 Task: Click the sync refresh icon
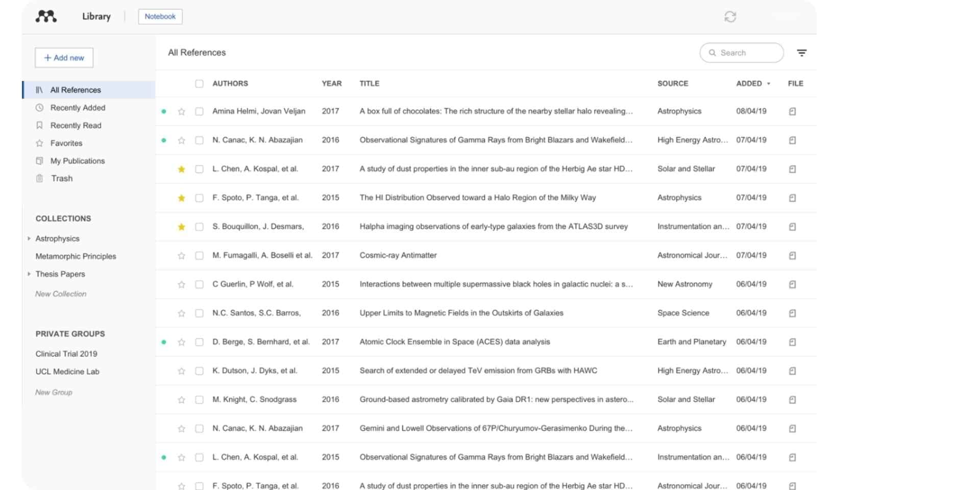coord(730,17)
